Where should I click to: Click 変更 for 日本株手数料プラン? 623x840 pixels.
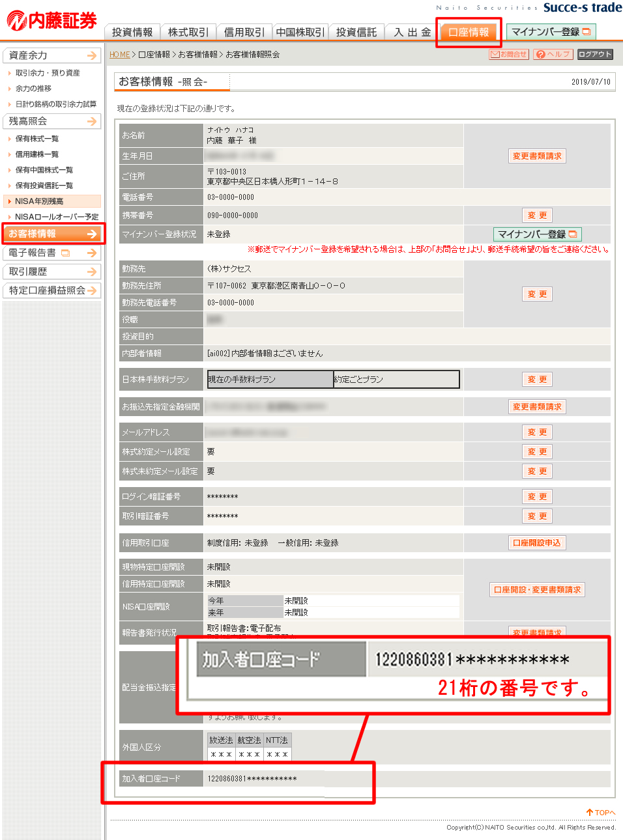537,380
